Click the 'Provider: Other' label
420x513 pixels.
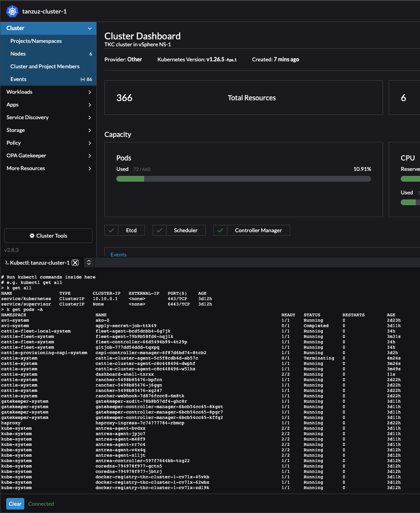123,59
